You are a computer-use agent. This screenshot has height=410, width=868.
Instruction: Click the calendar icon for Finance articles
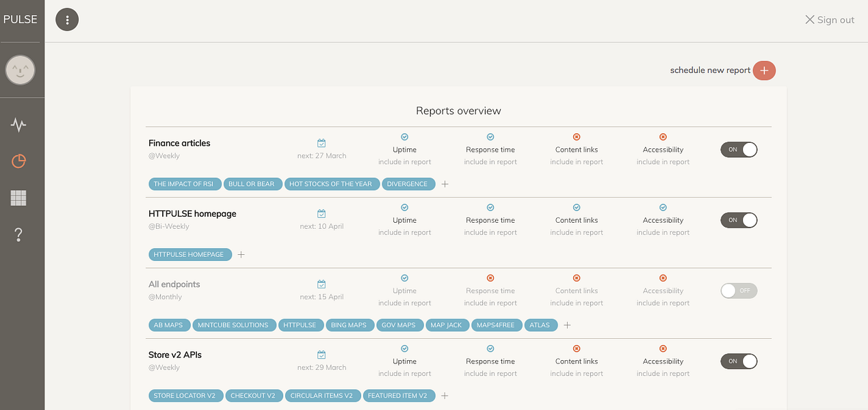[321, 143]
